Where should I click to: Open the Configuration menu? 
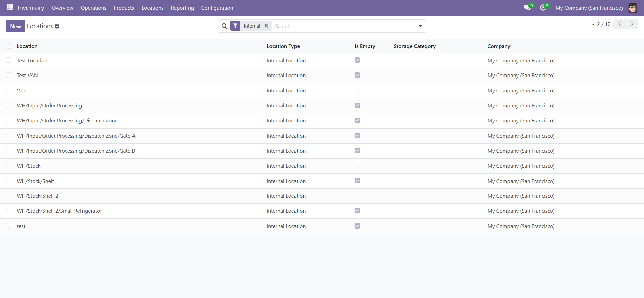217,8
